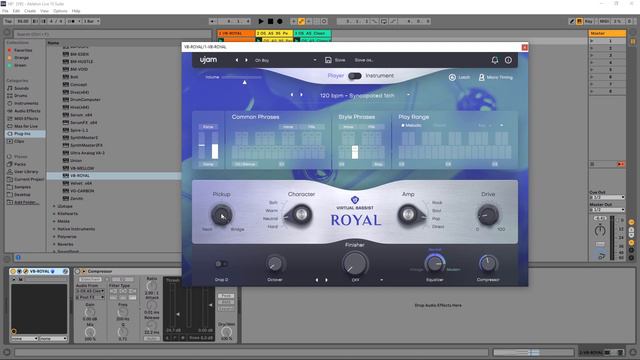The image size is (640, 360).
Task: Open the View menu
Action: point(44,11)
